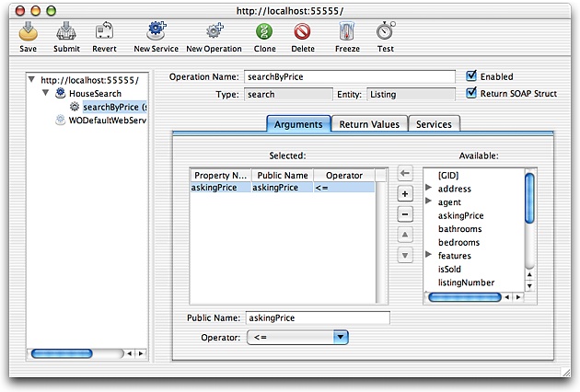The width and height of the screenshot is (580, 392).
Task: Move selected argument down with down-arrow button
Action: [405, 255]
